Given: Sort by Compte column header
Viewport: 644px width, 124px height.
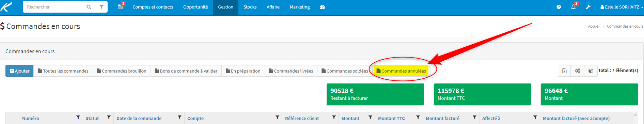Looking at the screenshot, I should click(x=195, y=118).
